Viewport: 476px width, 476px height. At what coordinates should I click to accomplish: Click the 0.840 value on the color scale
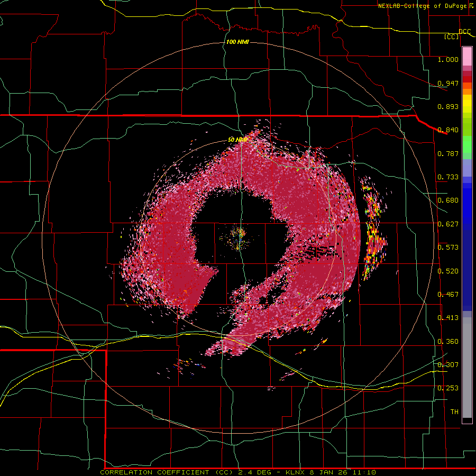tap(448, 130)
